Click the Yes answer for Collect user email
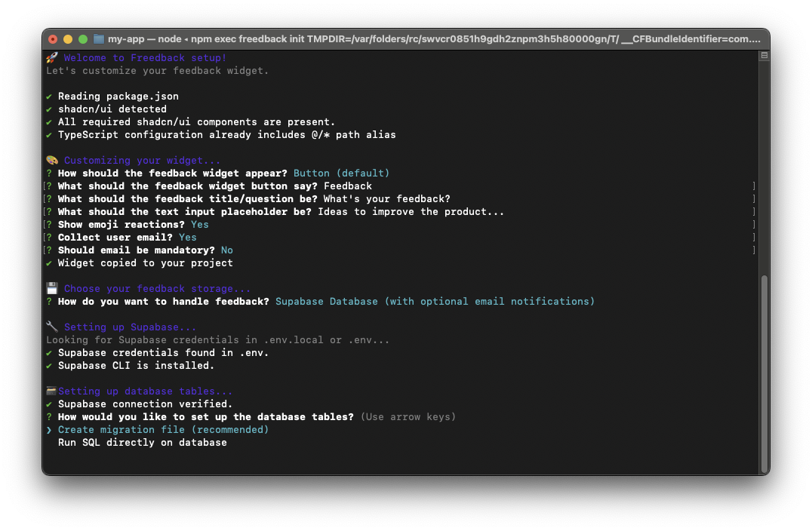Screen dimensions: 812x531 coord(187,237)
